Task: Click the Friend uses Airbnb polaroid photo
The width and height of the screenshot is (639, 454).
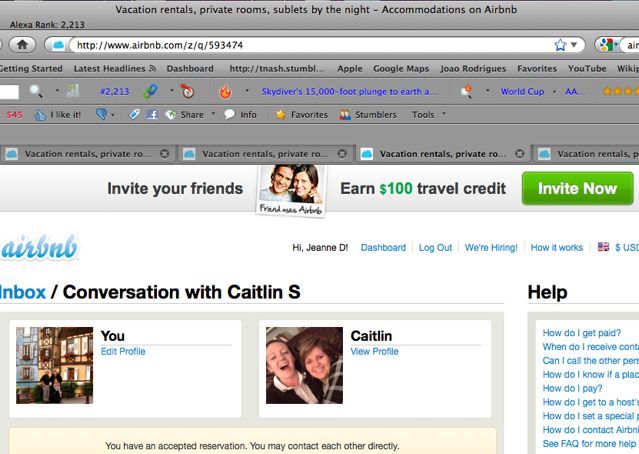Action: pyautogui.click(x=291, y=190)
